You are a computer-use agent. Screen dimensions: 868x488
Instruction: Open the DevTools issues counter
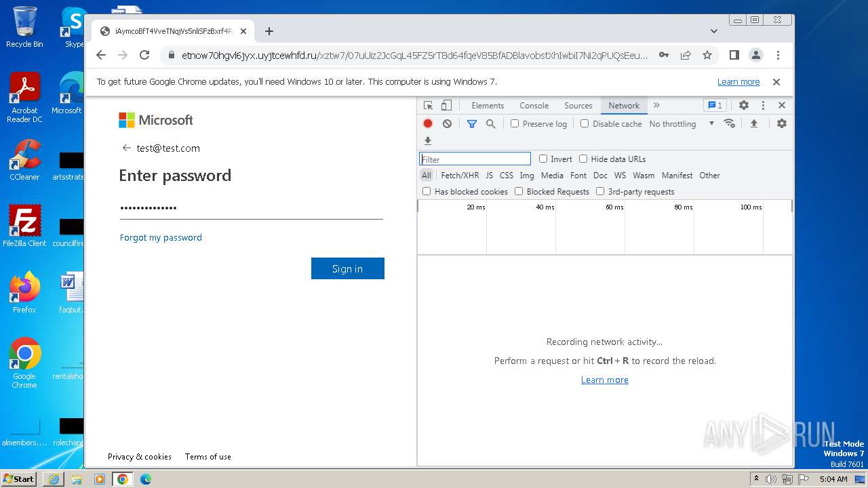coord(715,106)
